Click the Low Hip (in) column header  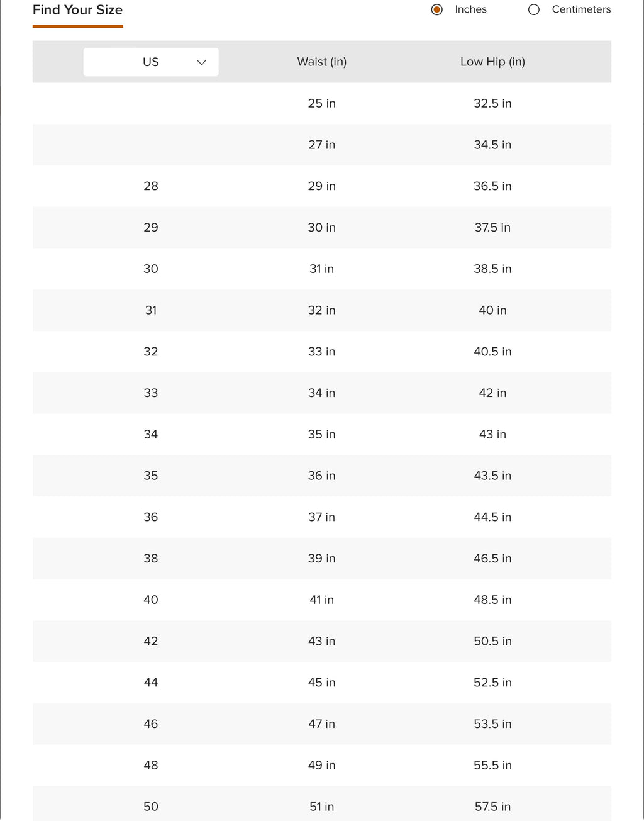coord(492,62)
